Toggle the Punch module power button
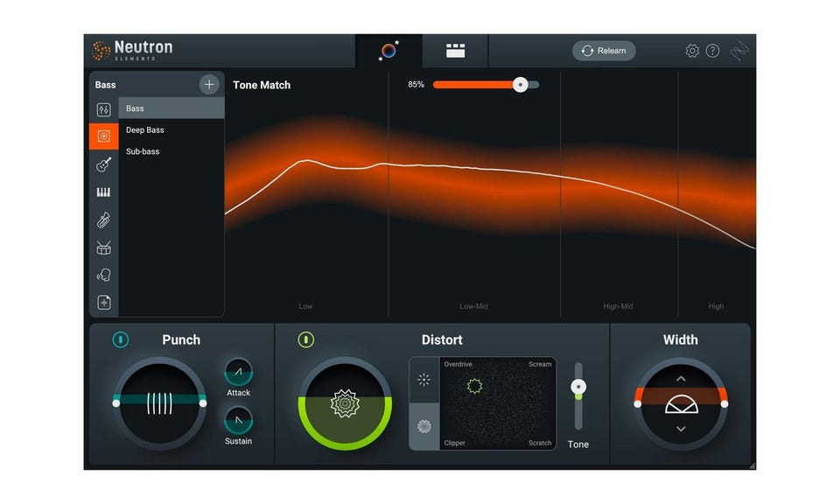The height and width of the screenshot is (504, 840). (121, 339)
